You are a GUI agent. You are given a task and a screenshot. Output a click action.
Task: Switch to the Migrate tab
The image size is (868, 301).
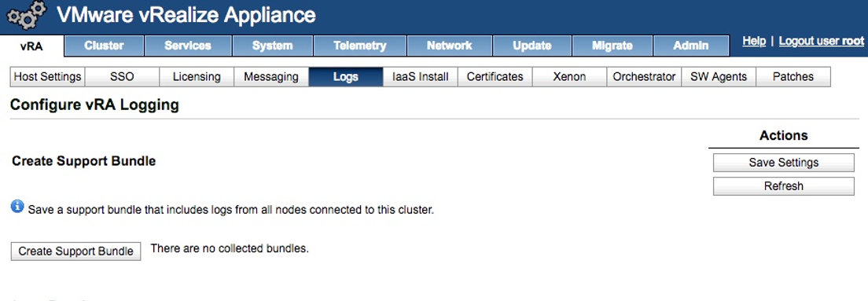click(612, 46)
